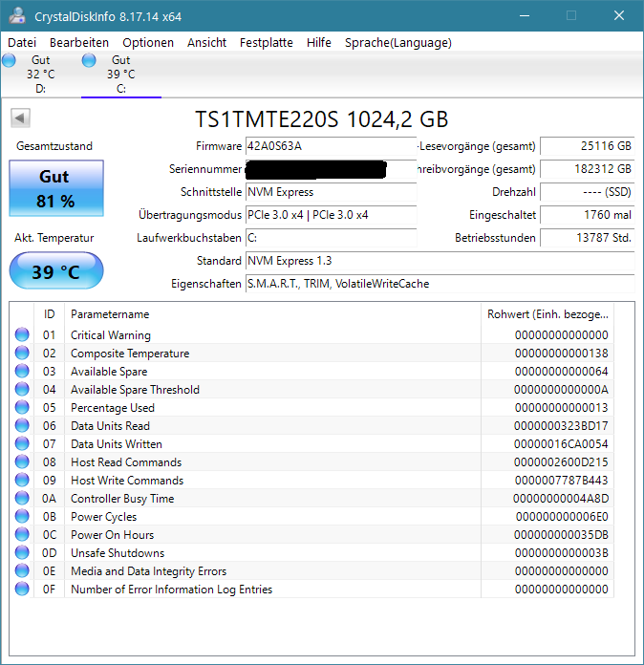Click the Firmware field 42A0S63A
The height and width of the screenshot is (665, 644).
332,146
